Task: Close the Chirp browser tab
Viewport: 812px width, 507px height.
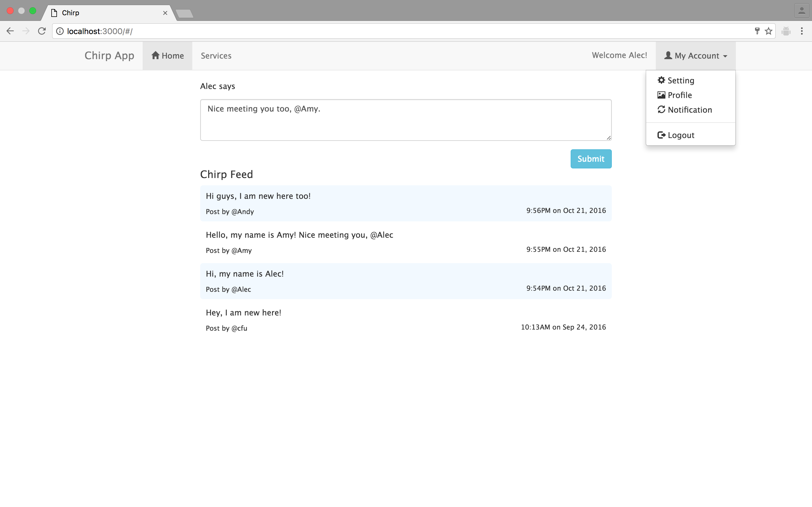Action: [165, 13]
